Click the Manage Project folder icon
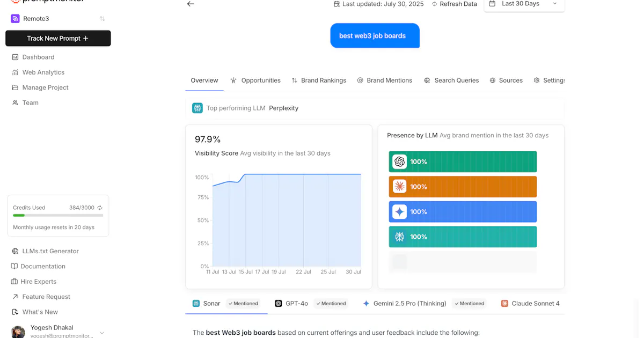The width and height of the screenshot is (644, 338). point(15,87)
